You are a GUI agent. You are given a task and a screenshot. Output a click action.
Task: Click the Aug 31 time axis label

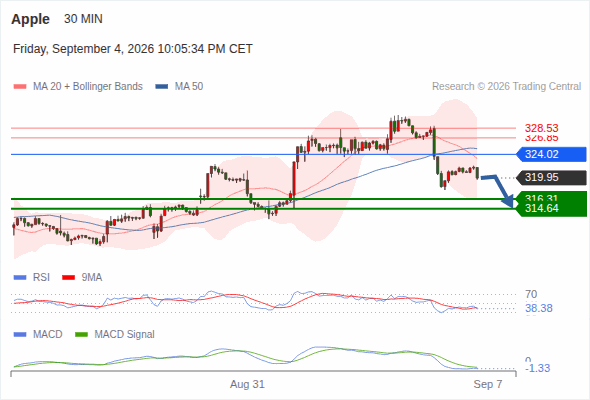(247, 384)
